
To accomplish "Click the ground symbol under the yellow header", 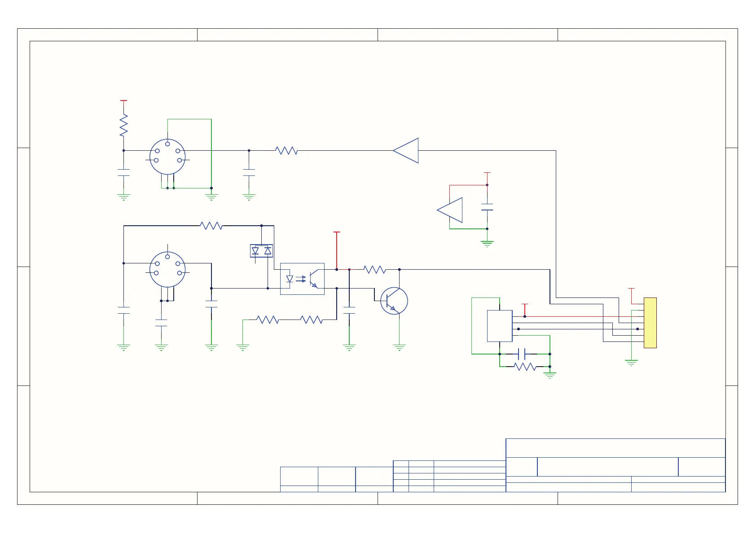I will pos(631,363).
